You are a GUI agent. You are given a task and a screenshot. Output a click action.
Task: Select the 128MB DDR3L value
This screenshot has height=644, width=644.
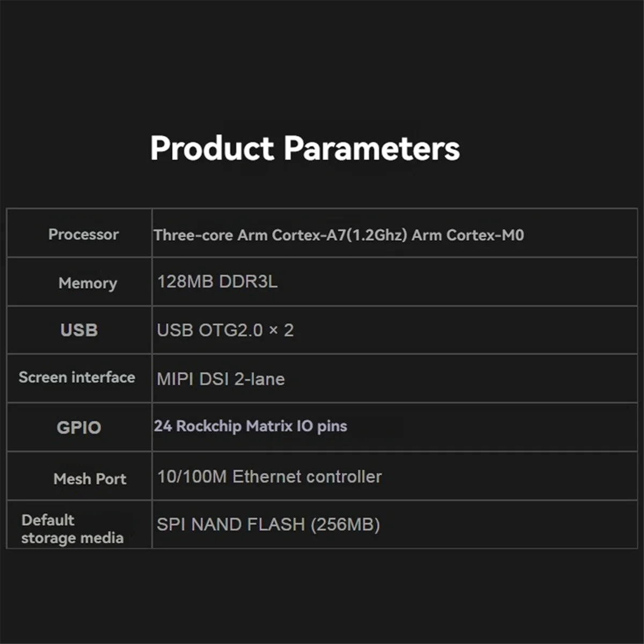pos(217,282)
